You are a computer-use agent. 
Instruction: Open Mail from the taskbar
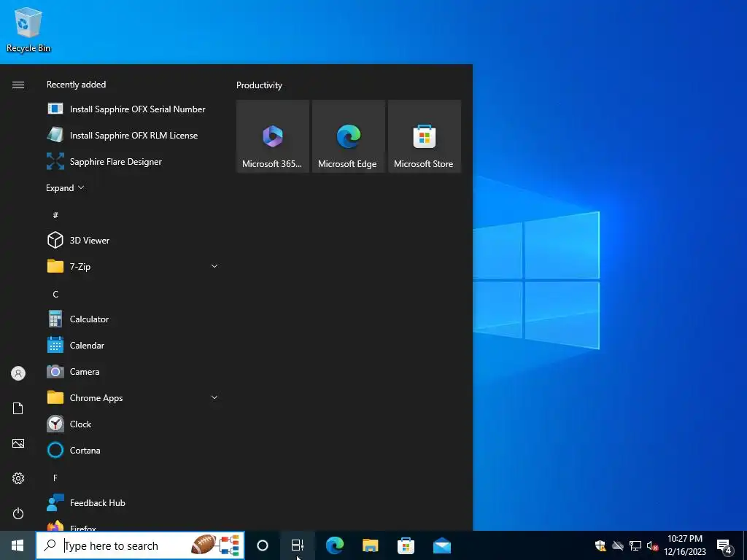click(x=442, y=545)
